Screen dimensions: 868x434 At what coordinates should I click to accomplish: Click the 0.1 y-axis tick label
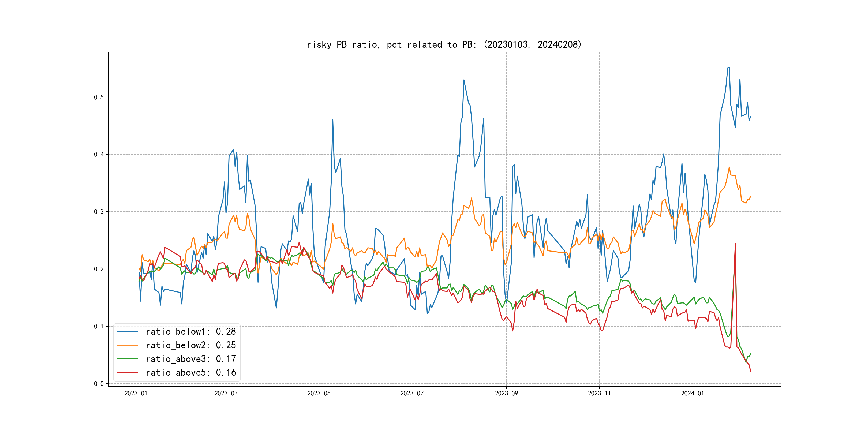click(99, 327)
